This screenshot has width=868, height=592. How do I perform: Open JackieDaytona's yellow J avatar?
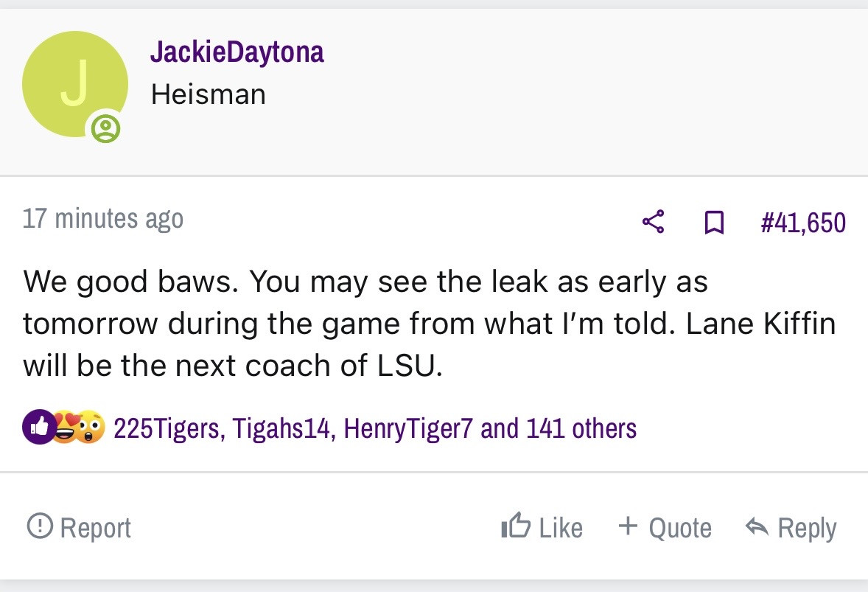point(74,84)
